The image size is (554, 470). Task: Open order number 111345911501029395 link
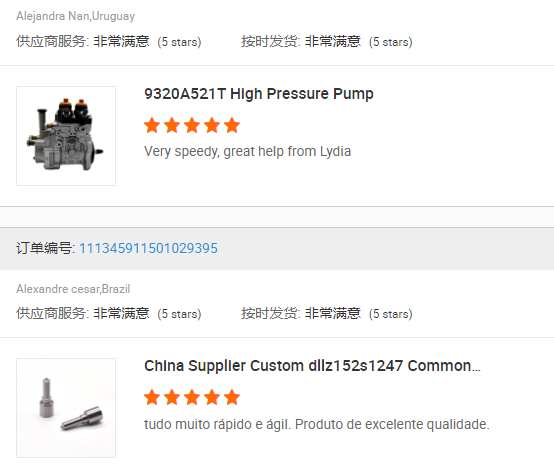point(148,248)
